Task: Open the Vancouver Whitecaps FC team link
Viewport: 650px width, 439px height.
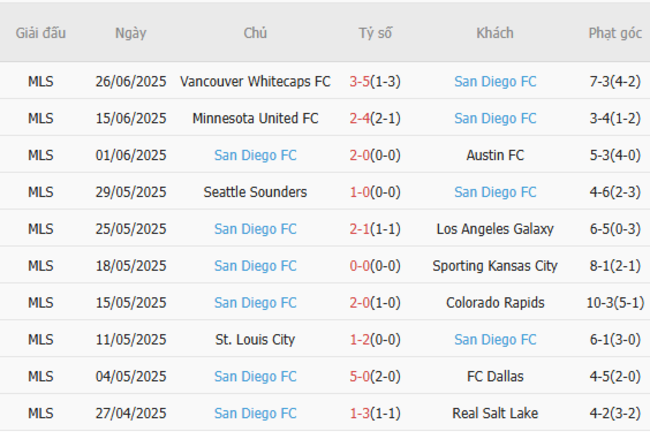Action: [x=255, y=82]
